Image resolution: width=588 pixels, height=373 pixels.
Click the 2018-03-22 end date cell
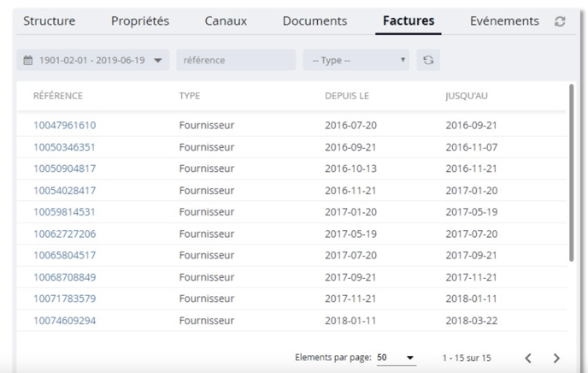472,321
